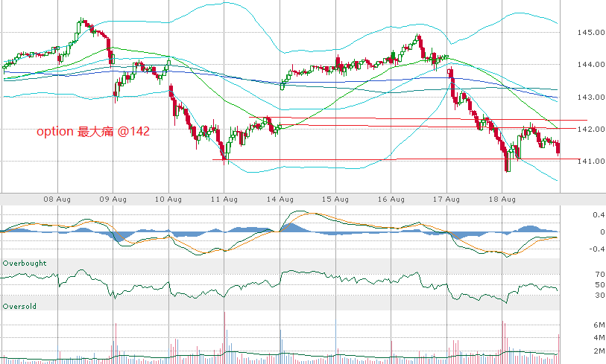
Task: Choose the 16 Aug date label
Action: pyautogui.click(x=391, y=199)
